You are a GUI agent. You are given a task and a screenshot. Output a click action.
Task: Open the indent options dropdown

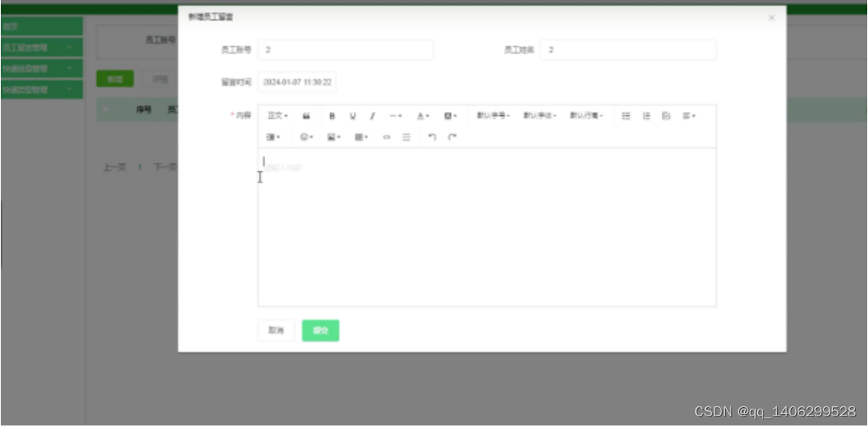coord(274,137)
